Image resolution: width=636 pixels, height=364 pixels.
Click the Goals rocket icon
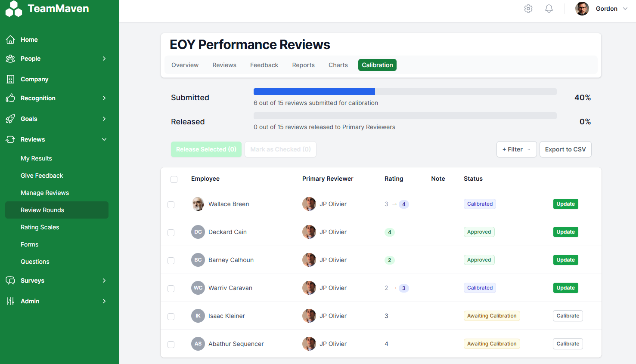click(x=10, y=119)
